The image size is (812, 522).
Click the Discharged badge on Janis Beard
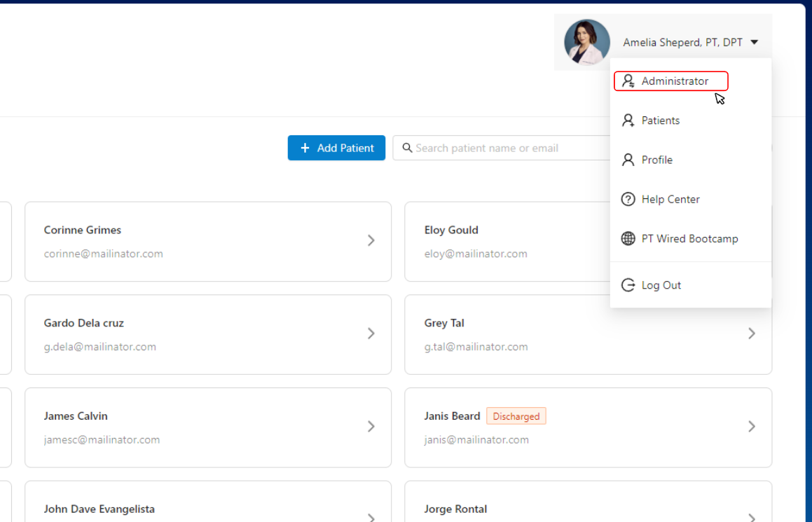coord(516,416)
